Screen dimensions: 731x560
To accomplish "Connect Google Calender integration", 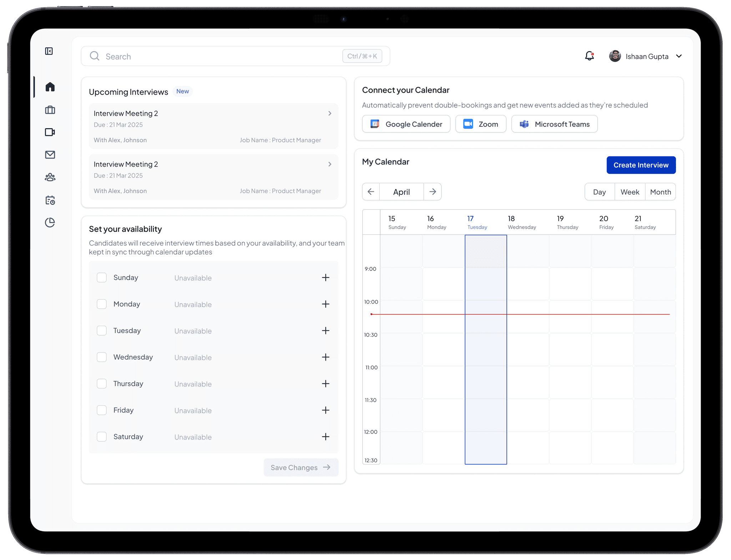I will point(406,124).
